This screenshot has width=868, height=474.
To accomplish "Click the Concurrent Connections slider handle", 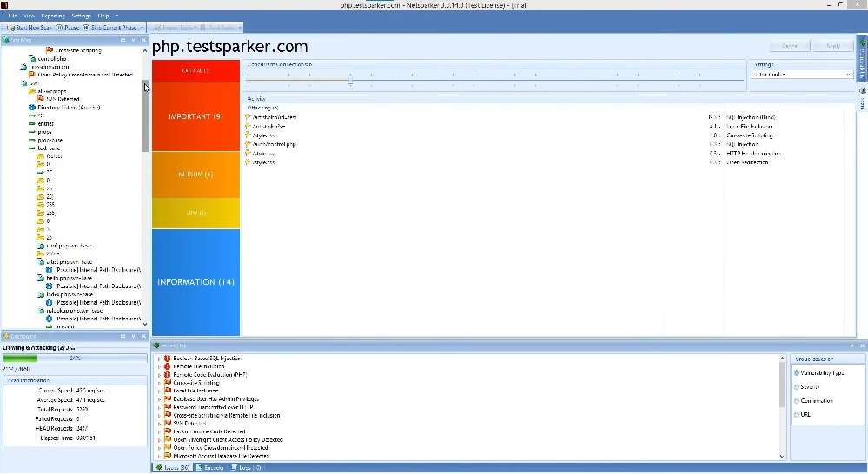I will (x=350, y=81).
